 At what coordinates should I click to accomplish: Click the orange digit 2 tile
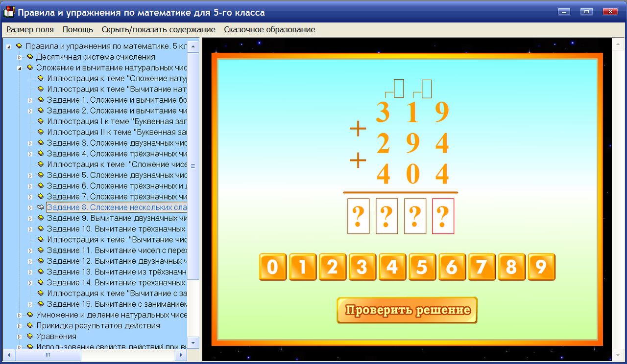click(333, 267)
